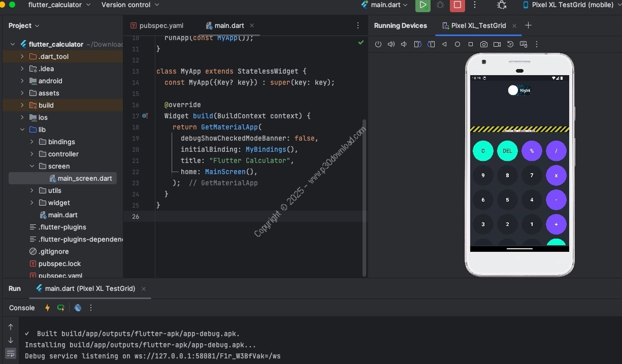Rotate the device left
This screenshot has height=364, width=622.
[417, 45]
